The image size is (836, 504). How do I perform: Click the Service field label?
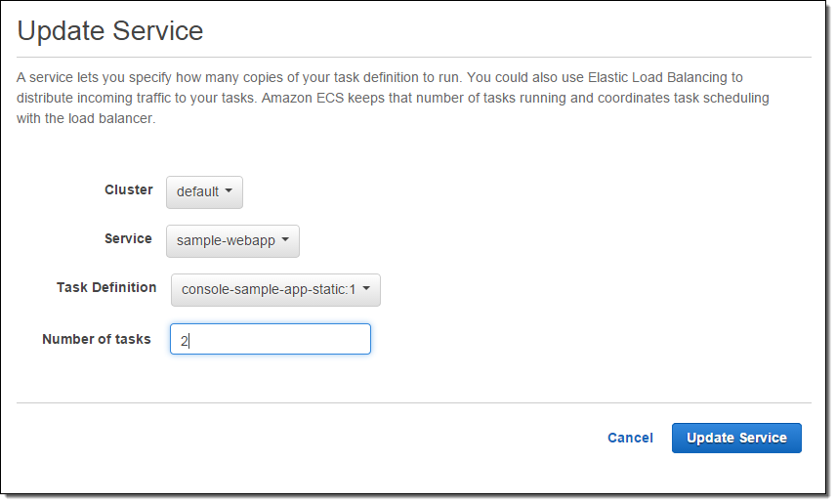pos(128,238)
